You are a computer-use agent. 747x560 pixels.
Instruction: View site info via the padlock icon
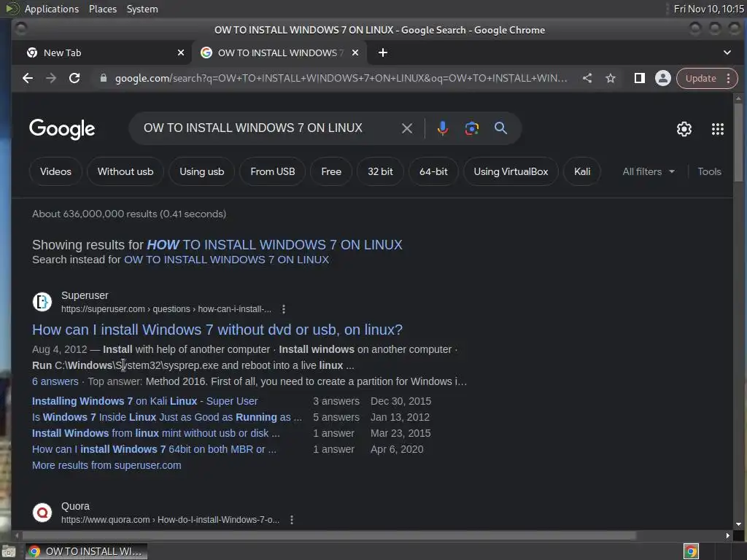pos(104,78)
